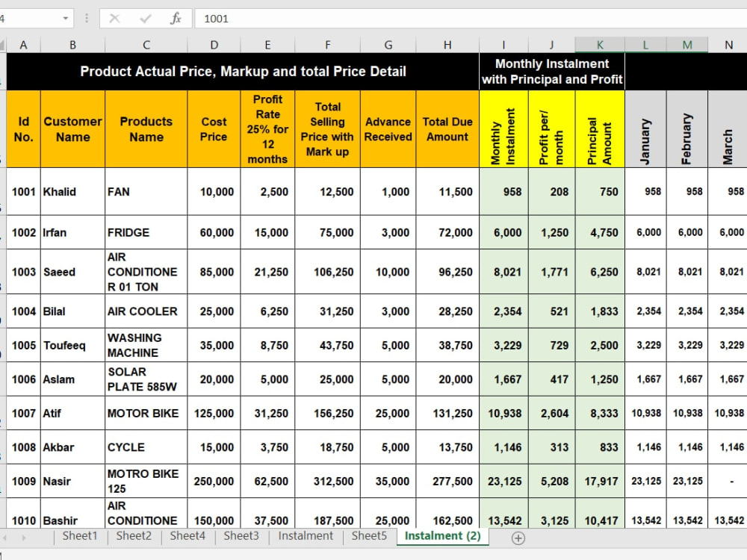Switch to Sheet5 tab
This screenshot has width=747, height=560.
369,535
